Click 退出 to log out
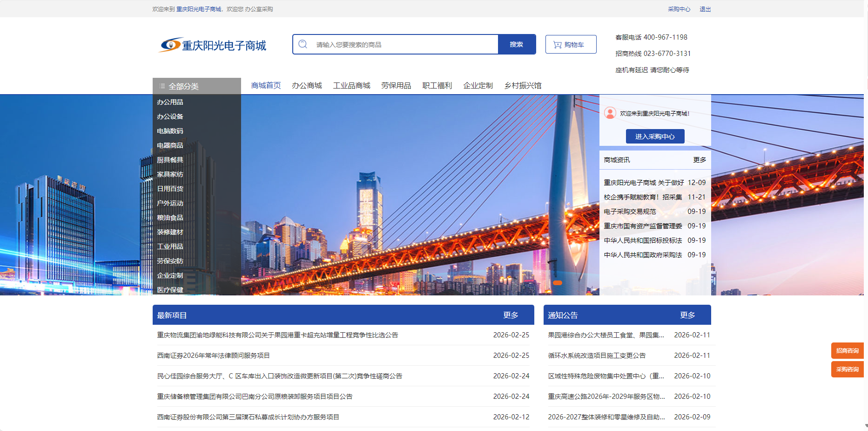 (705, 9)
